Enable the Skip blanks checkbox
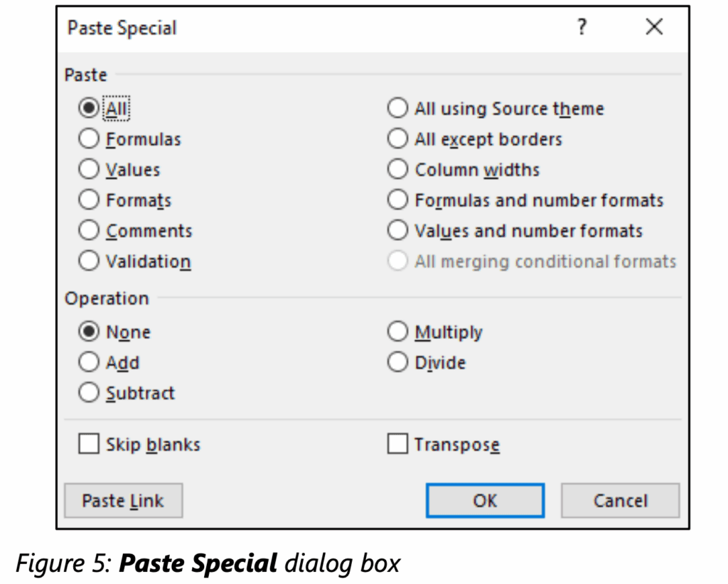This screenshot has height=584, width=728. [89, 445]
